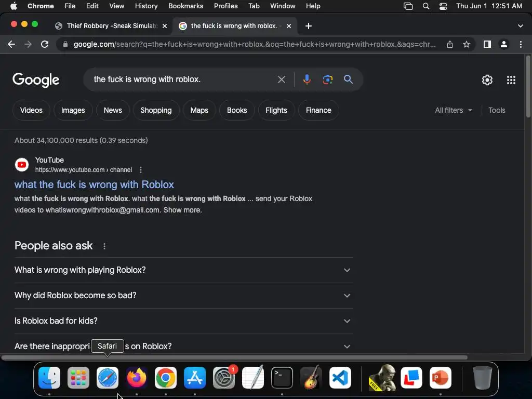This screenshot has width=532, height=399.
Task: Open macOS Control Center
Action: click(x=443, y=6)
